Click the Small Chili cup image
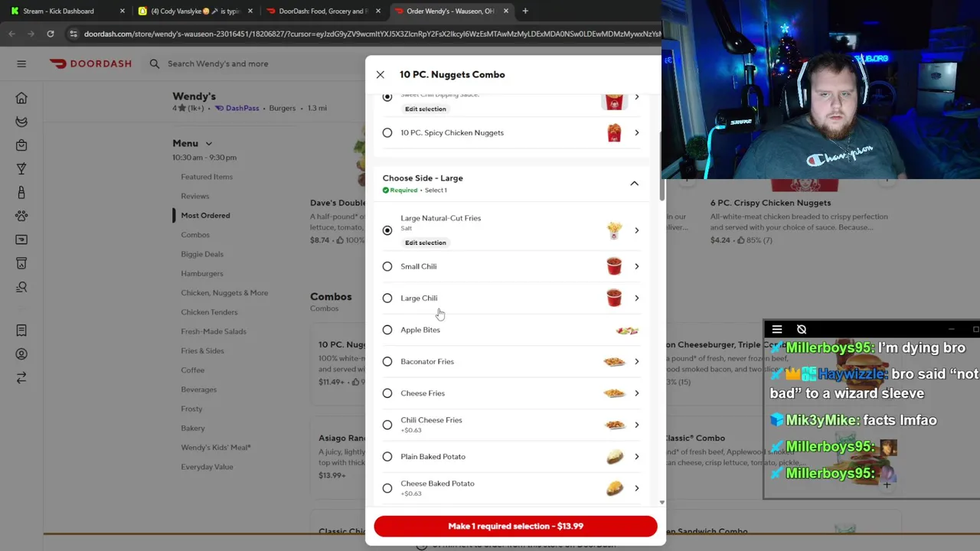The width and height of the screenshot is (980, 551). pos(614,266)
